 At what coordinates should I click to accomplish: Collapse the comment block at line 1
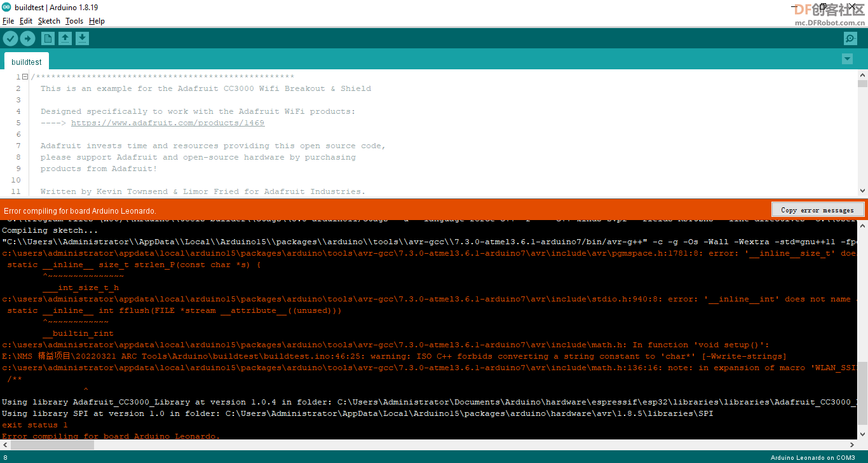25,77
